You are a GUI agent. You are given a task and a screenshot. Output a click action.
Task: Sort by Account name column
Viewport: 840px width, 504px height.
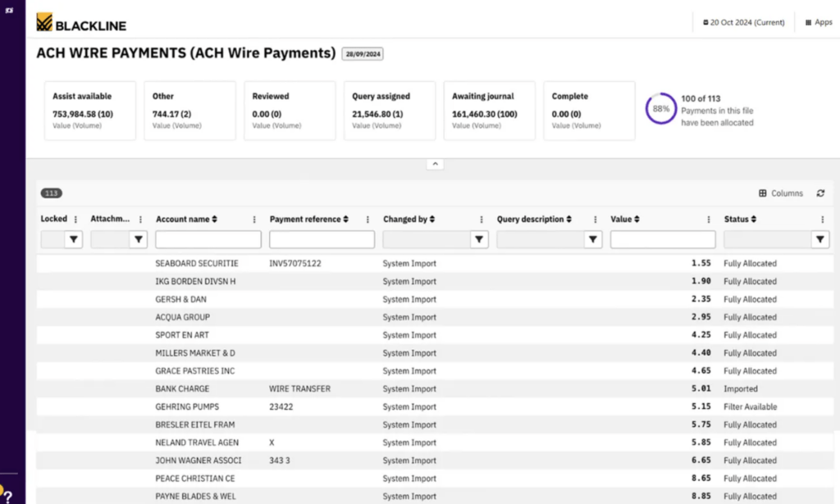(x=186, y=220)
